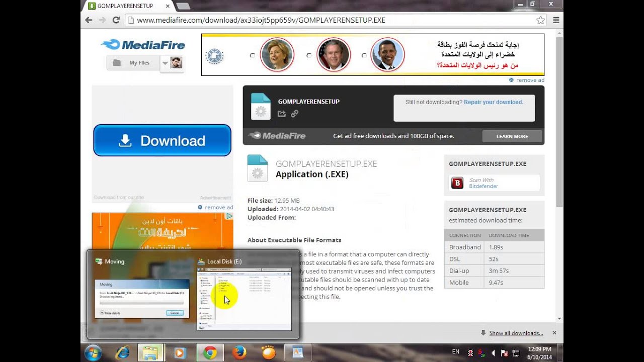644x362 pixels.
Task: Click the red Bitdefender icon
Action: [x=457, y=183]
